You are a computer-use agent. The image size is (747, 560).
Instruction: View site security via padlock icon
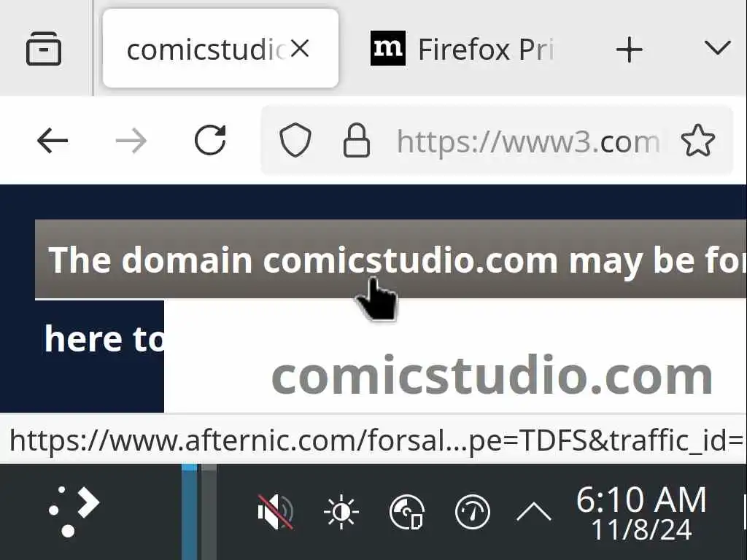click(356, 140)
